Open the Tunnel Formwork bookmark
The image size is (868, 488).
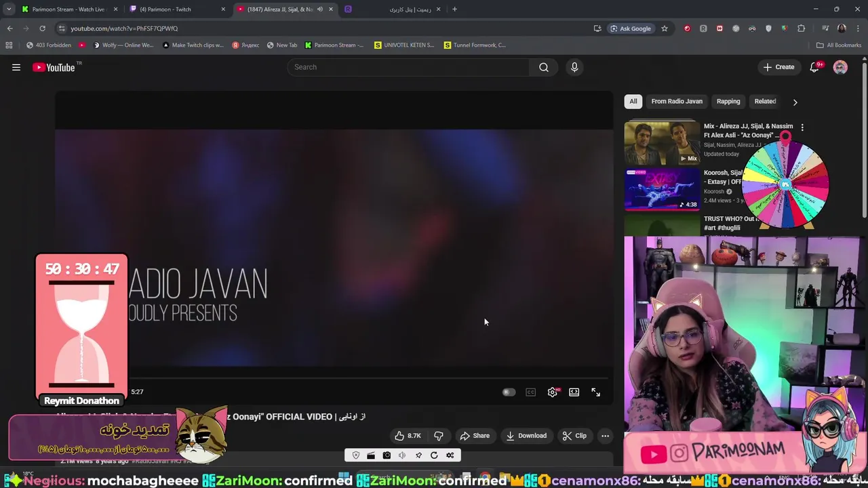(x=475, y=45)
